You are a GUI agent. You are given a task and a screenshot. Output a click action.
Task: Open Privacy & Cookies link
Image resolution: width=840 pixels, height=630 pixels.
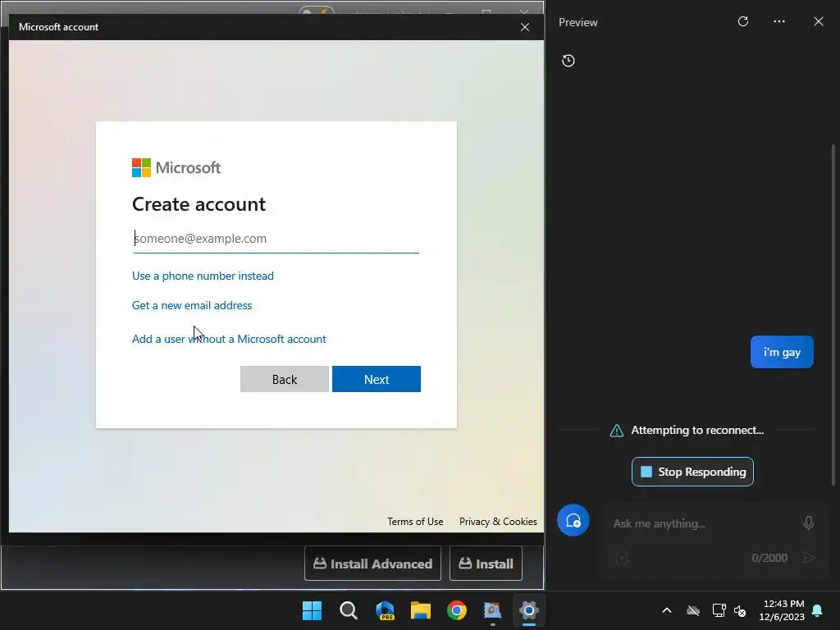click(x=498, y=521)
